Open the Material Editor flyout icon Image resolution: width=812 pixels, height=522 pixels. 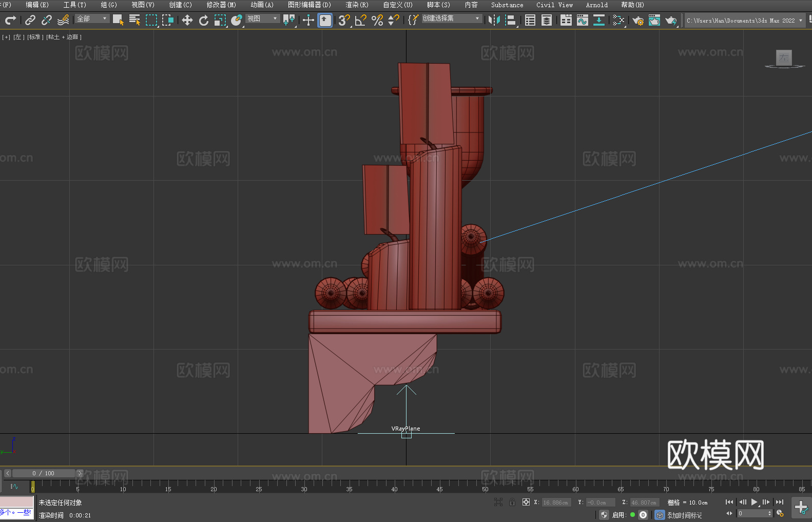[618, 20]
